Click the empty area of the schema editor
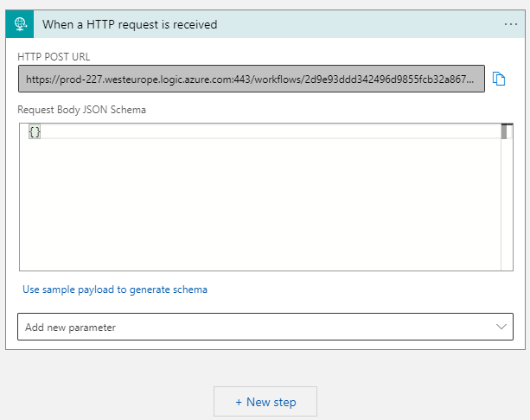Image resolution: width=530 pixels, height=420 pixels. (x=259, y=207)
